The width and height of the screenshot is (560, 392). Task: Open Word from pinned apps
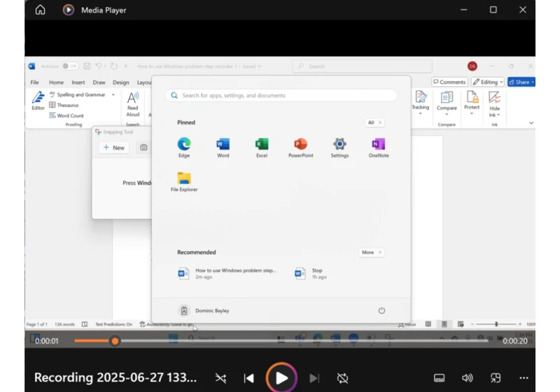coord(223,148)
